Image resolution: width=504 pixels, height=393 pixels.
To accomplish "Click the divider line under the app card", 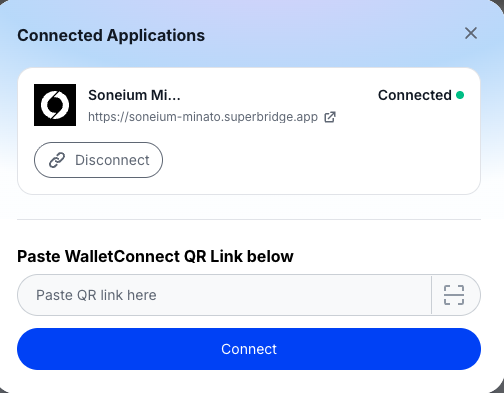I will pyautogui.click(x=249, y=219).
